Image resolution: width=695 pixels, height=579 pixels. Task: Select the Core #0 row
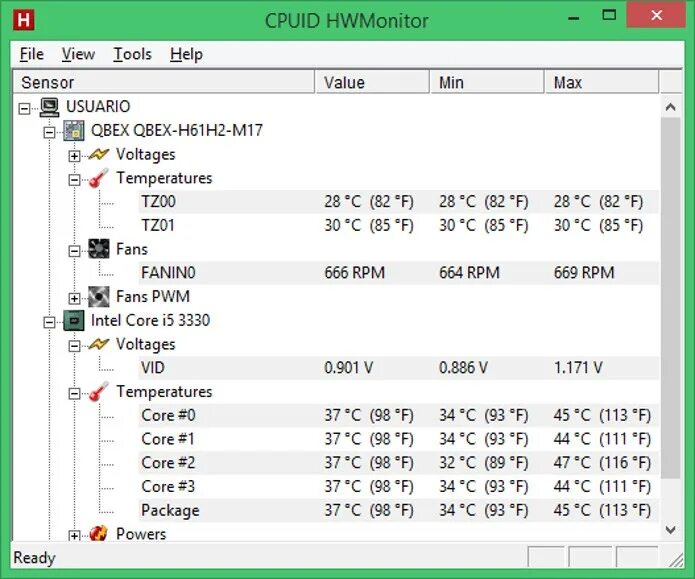398,415
